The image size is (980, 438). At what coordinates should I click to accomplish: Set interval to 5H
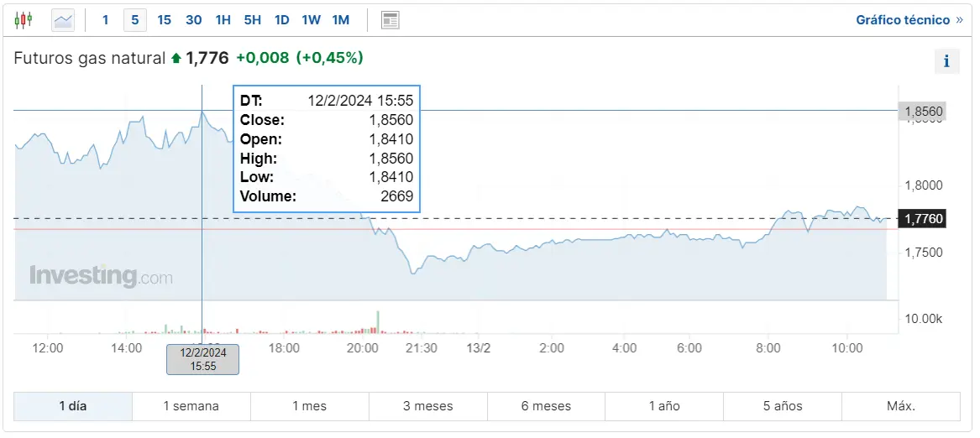(x=252, y=19)
